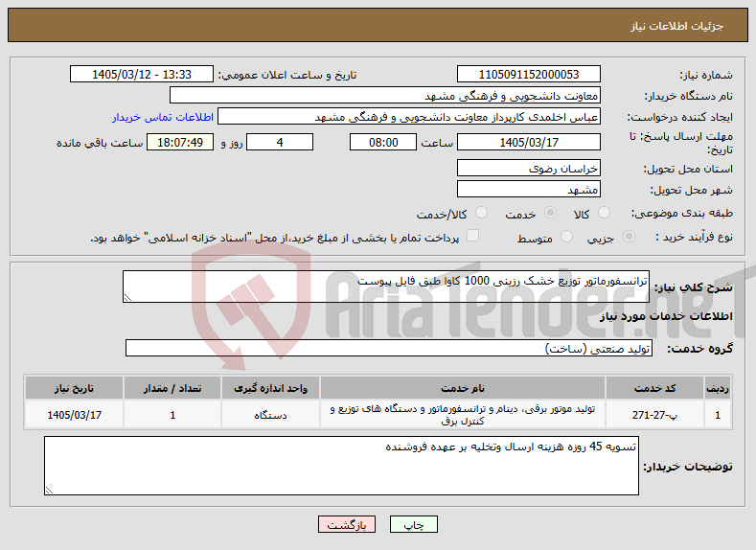This screenshot has height=550, width=756.
Task: Click the اطلاعات خدمات مورد نیاز heading
Action: click(666, 316)
